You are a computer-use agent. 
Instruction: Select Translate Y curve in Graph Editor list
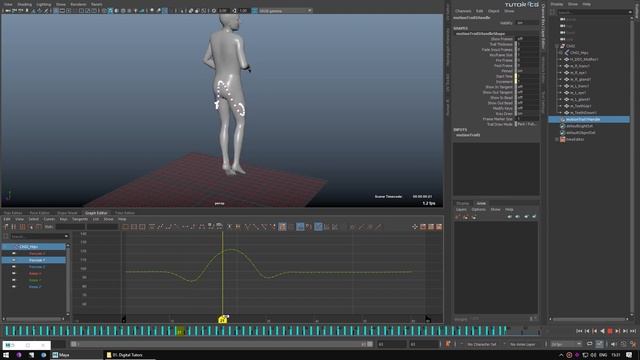click(x=34, y=260)
